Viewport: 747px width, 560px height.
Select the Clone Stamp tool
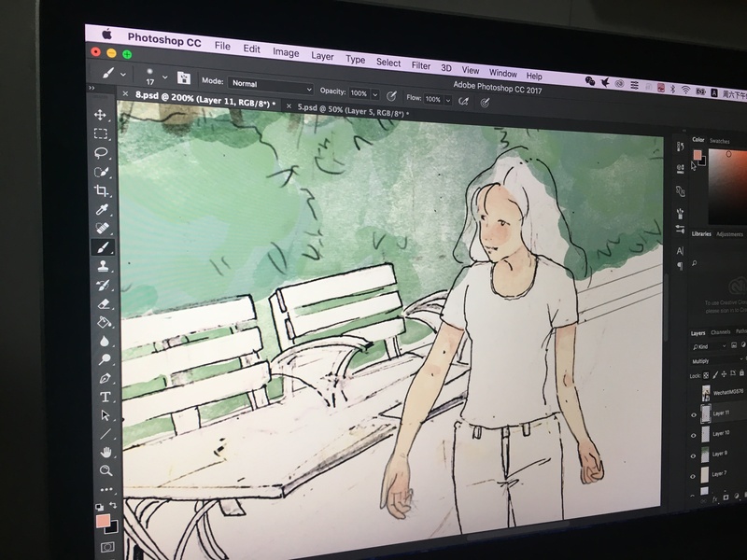click(x=103, y=266)
